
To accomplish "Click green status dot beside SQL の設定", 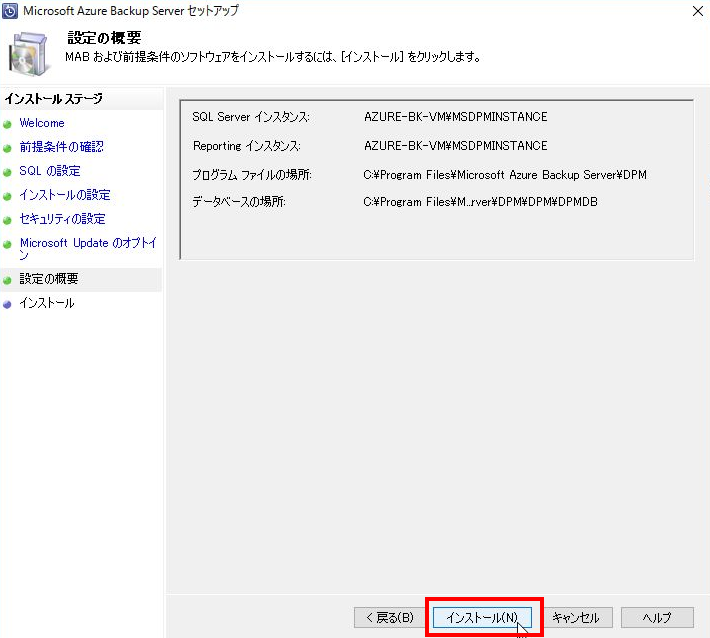I will 7,172.
